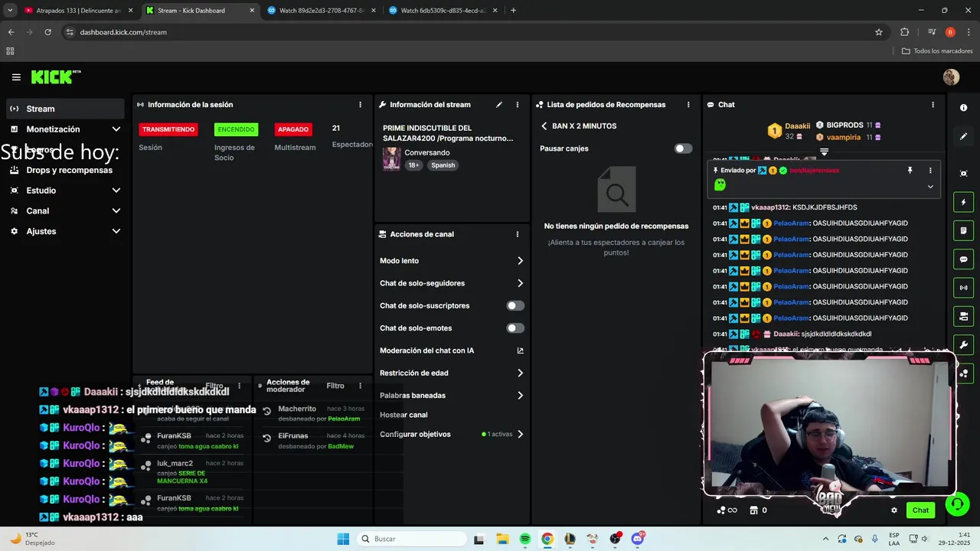Open Configurar objetivos chevron
This screenshot has width=980, height=551.
click(521, 434)
